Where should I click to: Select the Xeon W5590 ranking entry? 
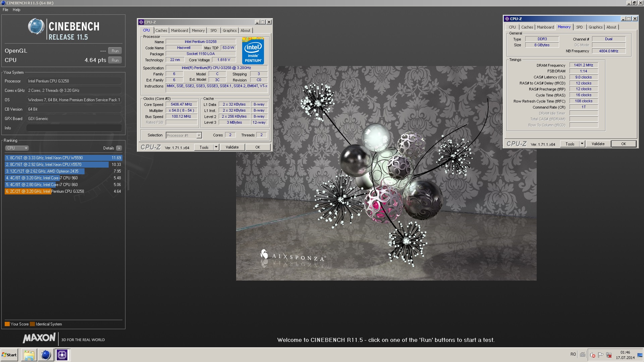63,158
